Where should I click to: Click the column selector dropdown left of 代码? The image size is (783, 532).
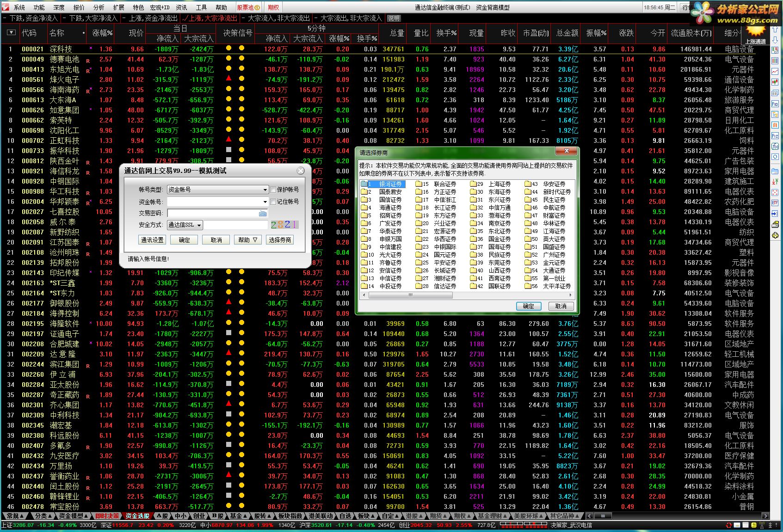coord(12,32)
